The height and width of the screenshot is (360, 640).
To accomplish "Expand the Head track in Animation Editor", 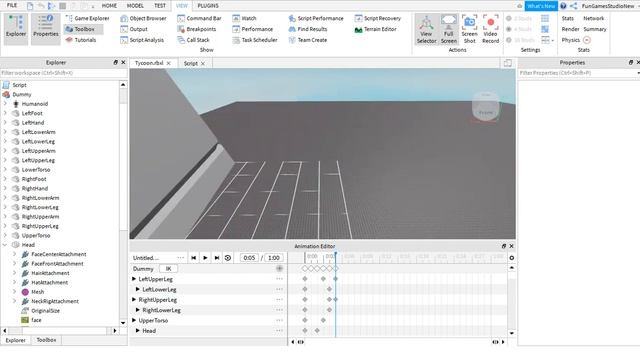I will point(138,331).
